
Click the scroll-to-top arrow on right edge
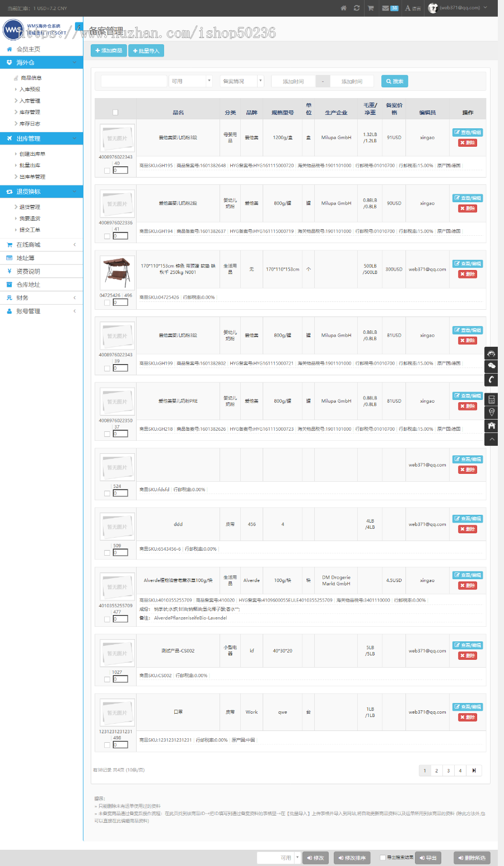[x=491, y=439]
